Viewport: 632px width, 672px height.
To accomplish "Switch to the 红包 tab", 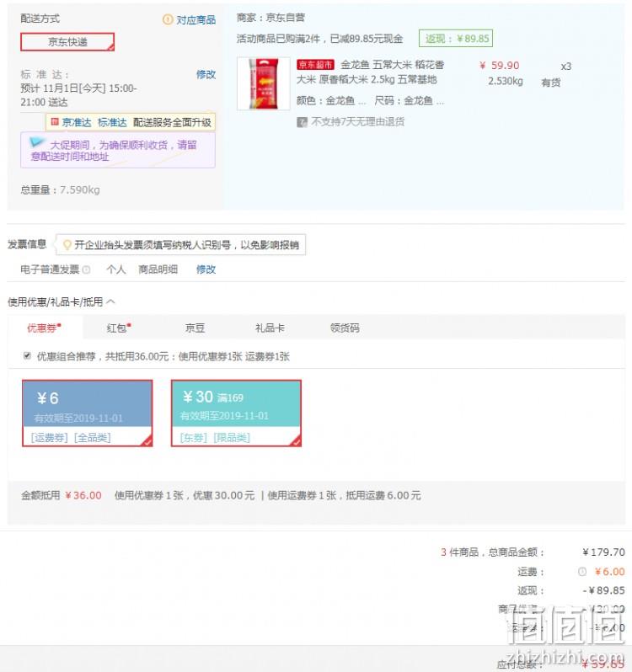I will [x=119, y=328].
